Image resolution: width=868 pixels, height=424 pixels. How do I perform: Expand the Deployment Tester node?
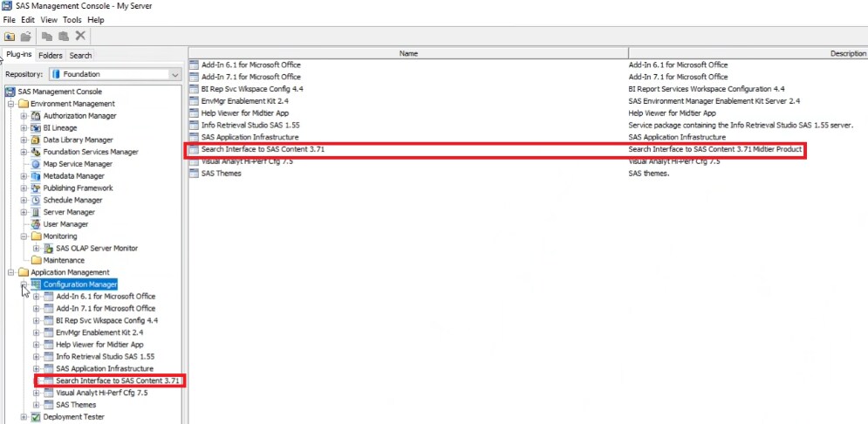pos(24,417)
